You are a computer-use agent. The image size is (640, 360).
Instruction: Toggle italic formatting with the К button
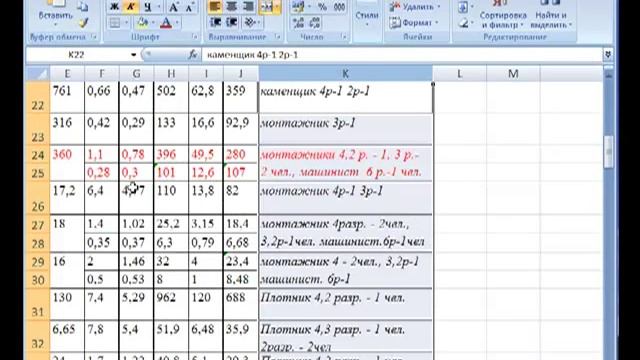tap(131, 7)
